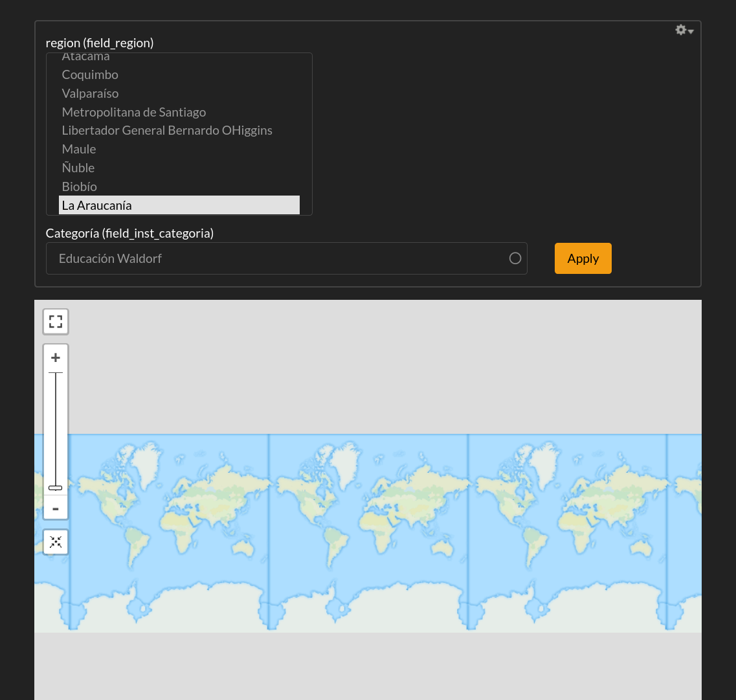Image resolution: width=736 pixels, height=700 pixels.
Task: Zoom in on the map
Action: (56, 357)
